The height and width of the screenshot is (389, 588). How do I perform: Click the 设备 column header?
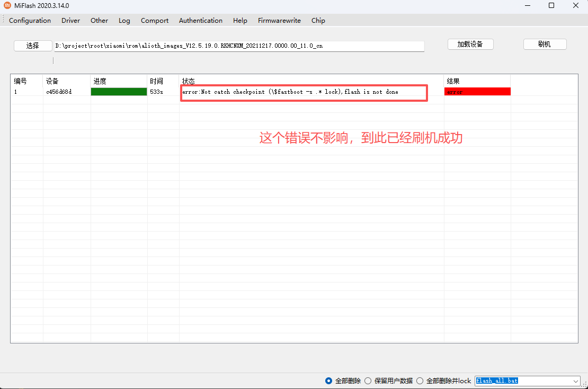[67, 81]
